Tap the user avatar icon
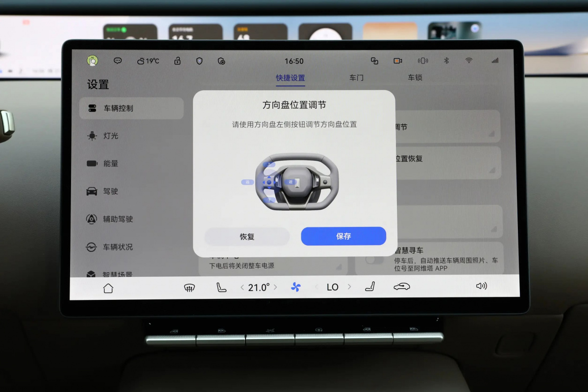Image resolution: width=588 pixels, height=392 pixels. point(93,61)
